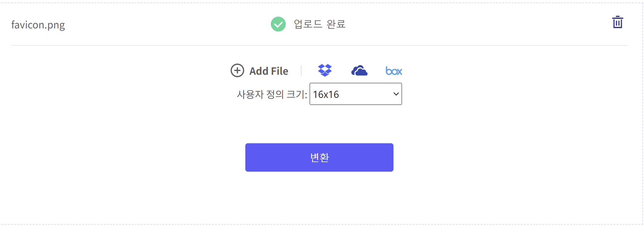Image resolution: width=644 pixels, height=226 pixels.
Task: Click the divider between Add File and Dropbox
Action: pyautogui.click(x=301, y=70)
